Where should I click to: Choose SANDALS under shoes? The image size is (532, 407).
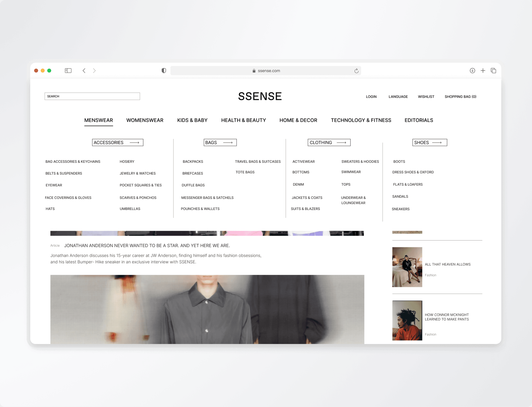tap(400, 197)
